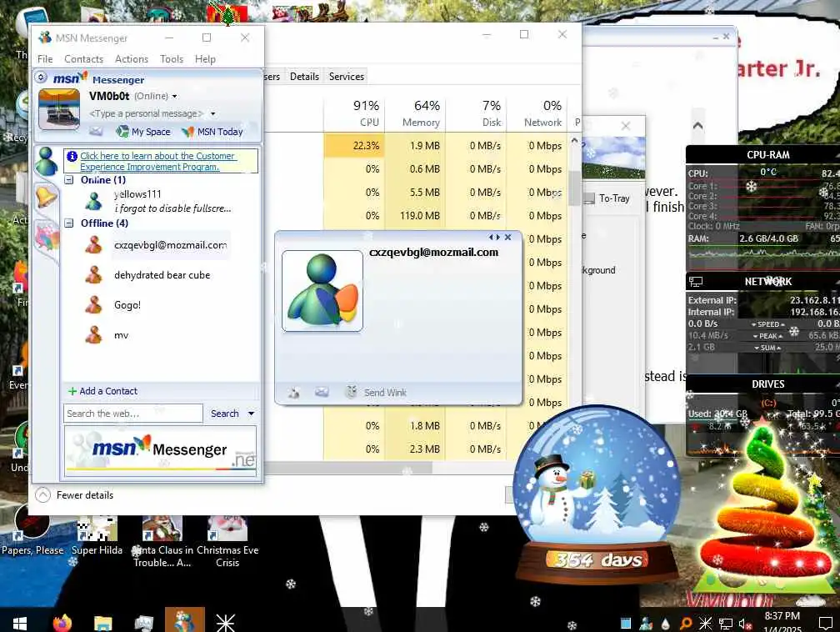Open the e-mail inbox envelope icon
Viewport: 840px width, 632px height.
[x=96, y=132]
